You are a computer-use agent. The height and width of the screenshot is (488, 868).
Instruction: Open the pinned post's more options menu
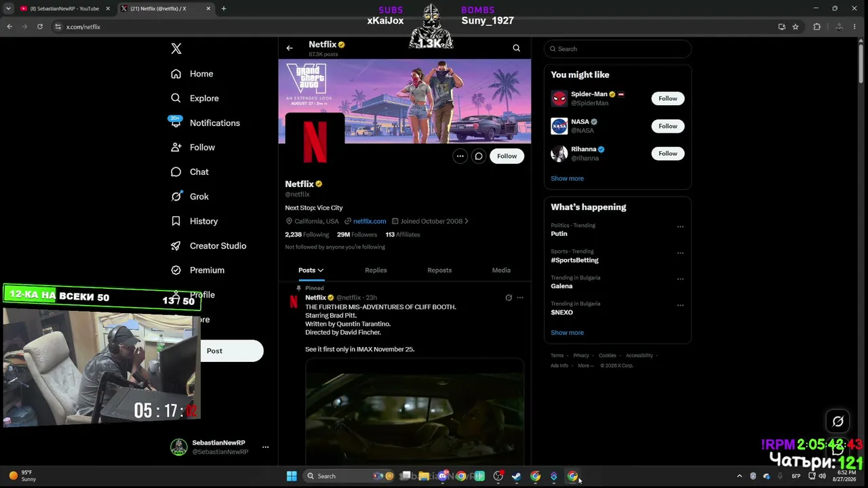[520, 298]
